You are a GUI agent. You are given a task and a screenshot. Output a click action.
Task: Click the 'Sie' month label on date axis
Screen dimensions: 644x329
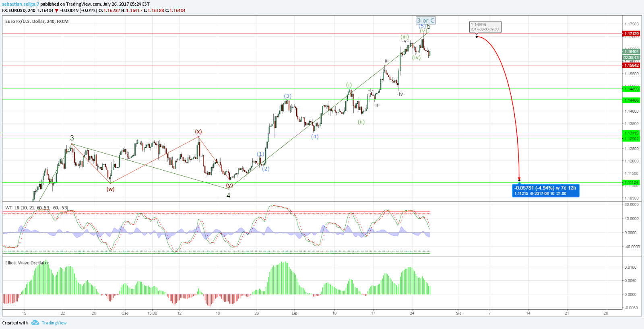pyautogui.click(x=458, y=313)
